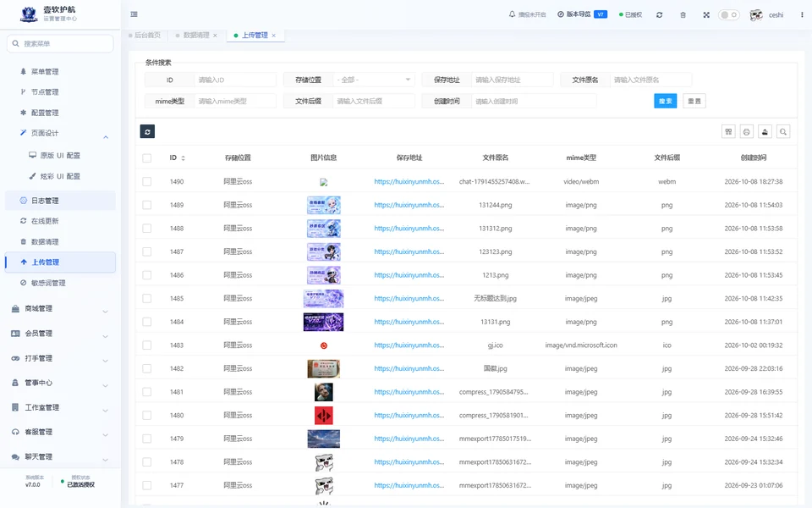Toggle the dark mode switch

728,15
